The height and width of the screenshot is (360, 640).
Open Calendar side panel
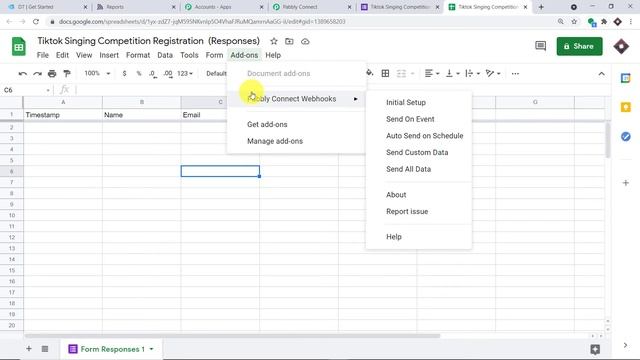click(x=625, y=78)
